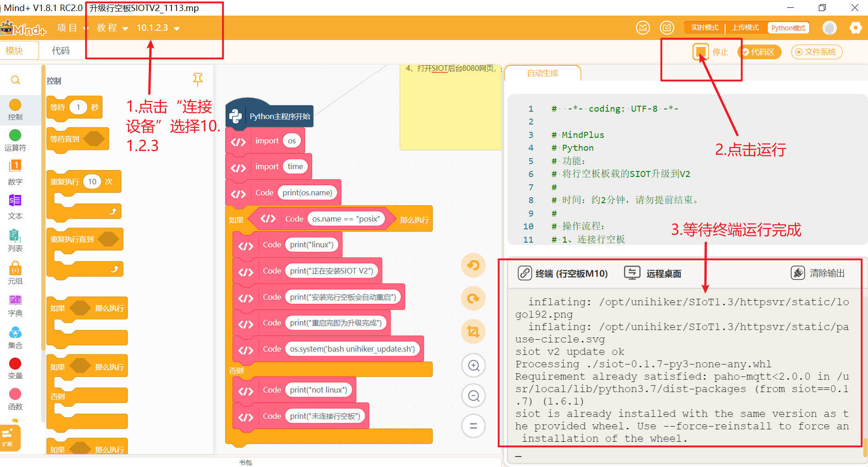Screen dimensions: 868x467
Task: Click the 终端 terminal link icon
Action: click(x=525, y=273)
